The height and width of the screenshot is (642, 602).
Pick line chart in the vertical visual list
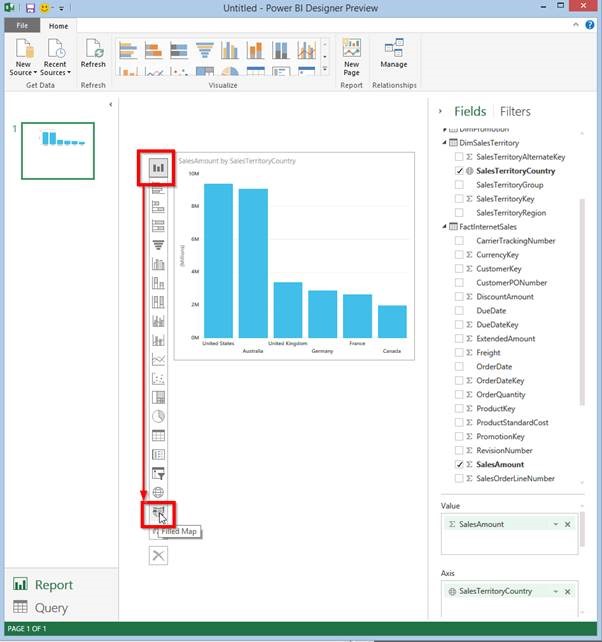[158, 359]
